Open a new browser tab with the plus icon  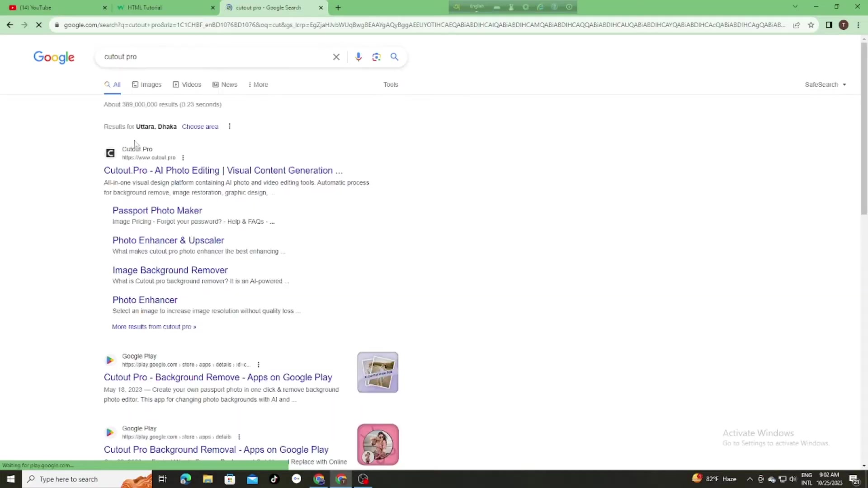tap(338, 8)
